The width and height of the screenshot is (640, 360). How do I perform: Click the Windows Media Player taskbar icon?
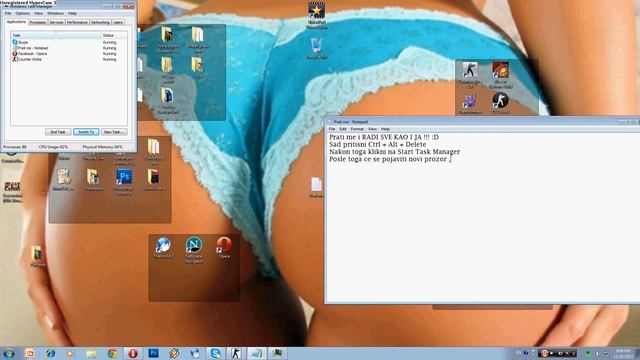pos(71,353)
